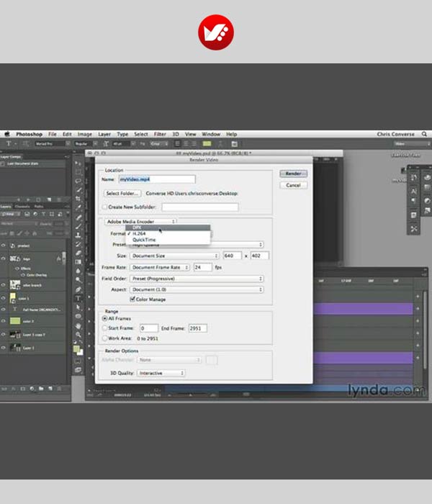The image size is (432, 504).
Task: Click the Name field containing myVideo.mp4
Action: [x=157, y=179]
